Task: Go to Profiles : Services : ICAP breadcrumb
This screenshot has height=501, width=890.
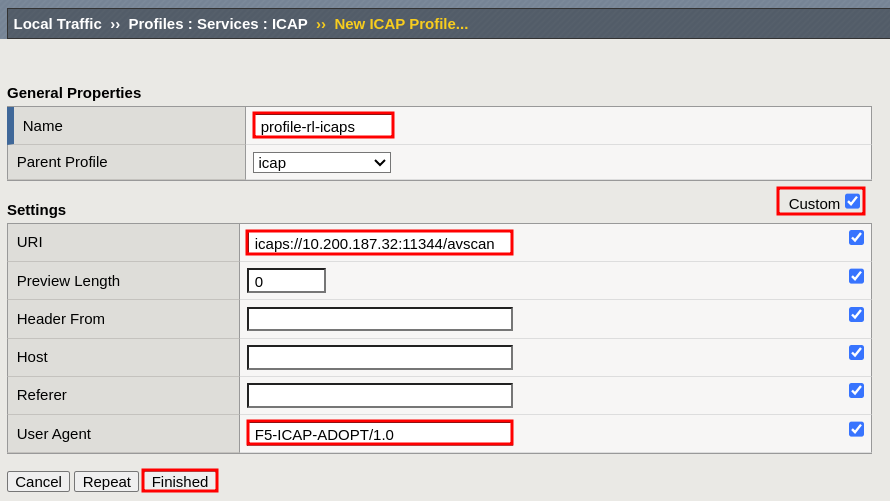Action: click(217, 23)
